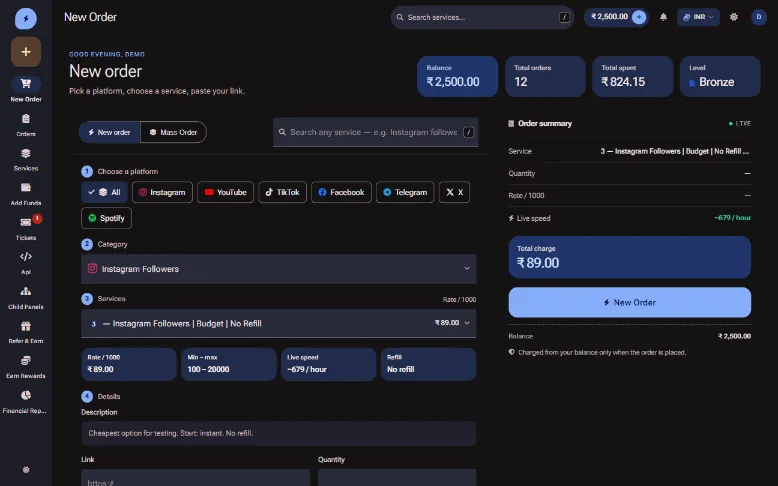778x486 pixels.
Task: Click the Search any service field
Action: 376,132
